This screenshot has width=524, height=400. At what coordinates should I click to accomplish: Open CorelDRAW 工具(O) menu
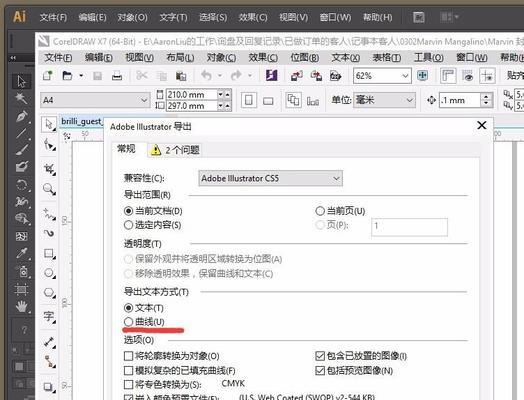428,58
